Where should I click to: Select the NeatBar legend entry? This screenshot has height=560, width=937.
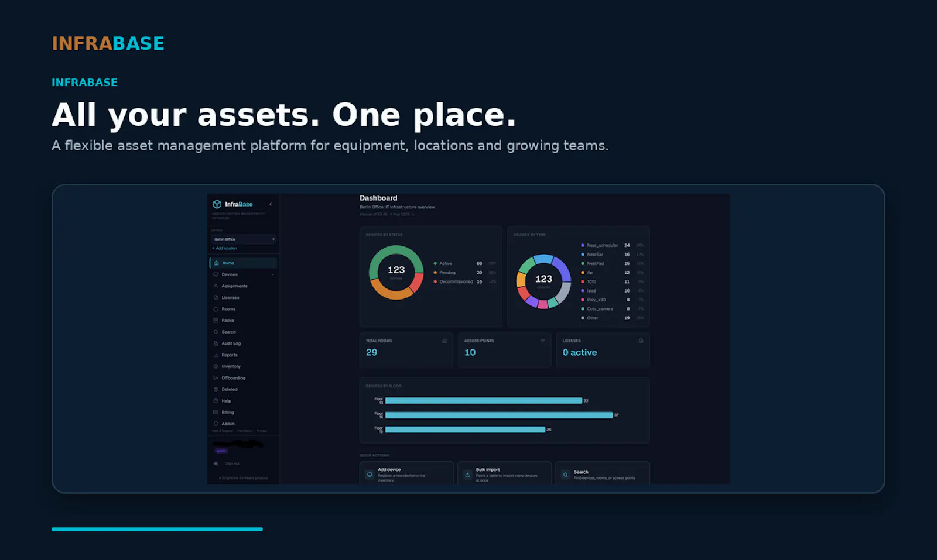coord(612,255)
